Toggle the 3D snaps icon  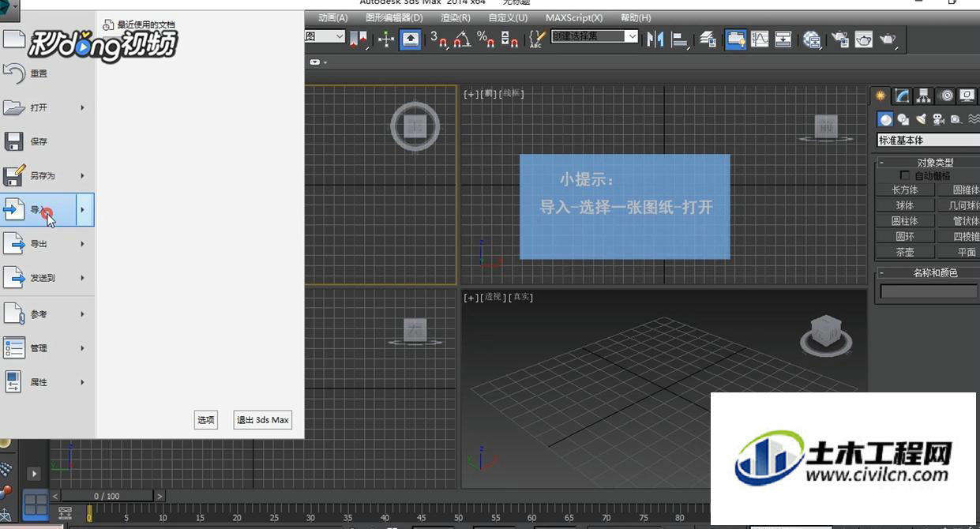[440, 39]
